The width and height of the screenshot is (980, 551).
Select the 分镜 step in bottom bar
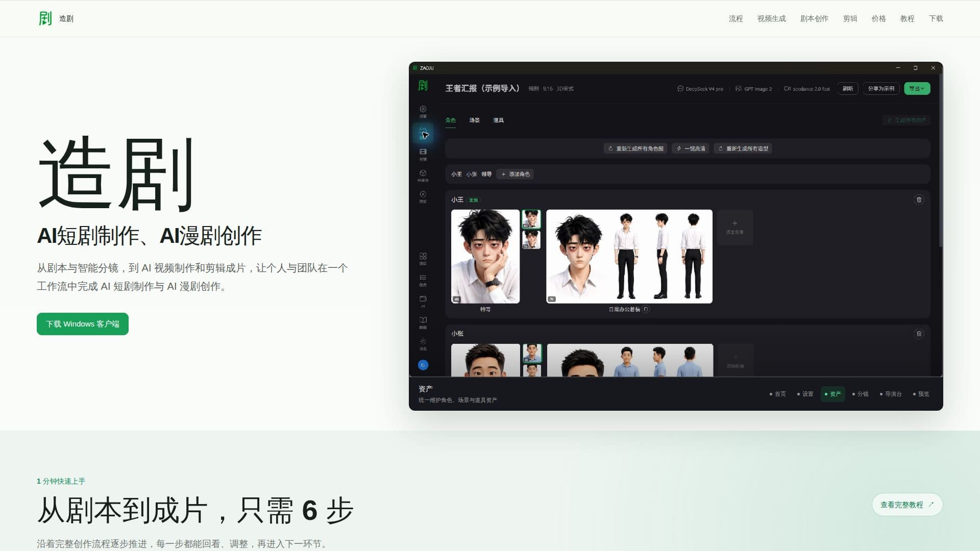tap(861, 394)
